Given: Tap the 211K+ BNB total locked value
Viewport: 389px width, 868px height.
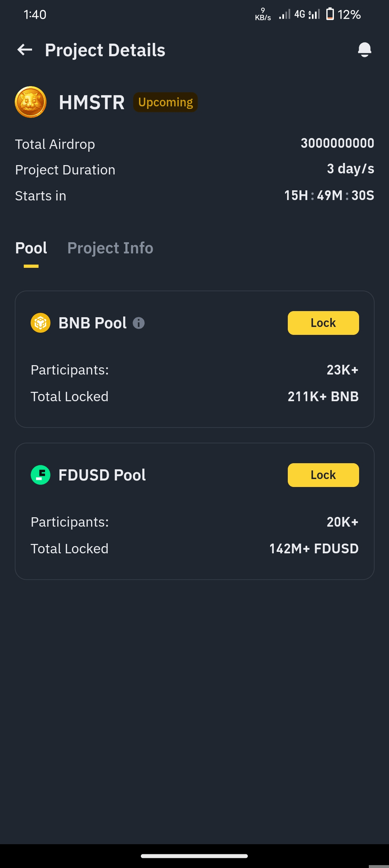Looking at the screenshot, I should (x=323, y=397).
